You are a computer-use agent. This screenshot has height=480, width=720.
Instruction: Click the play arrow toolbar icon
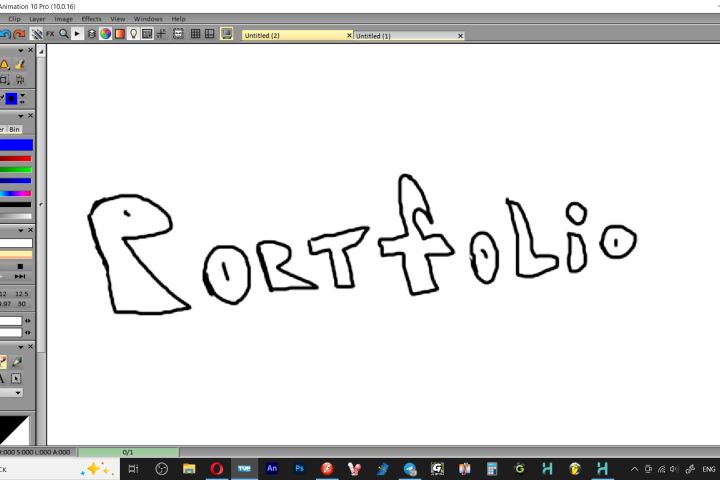(x=77, y=34)
